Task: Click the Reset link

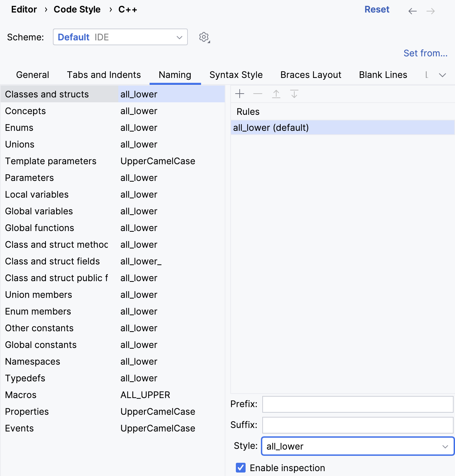Action: [x=377, y=9]
